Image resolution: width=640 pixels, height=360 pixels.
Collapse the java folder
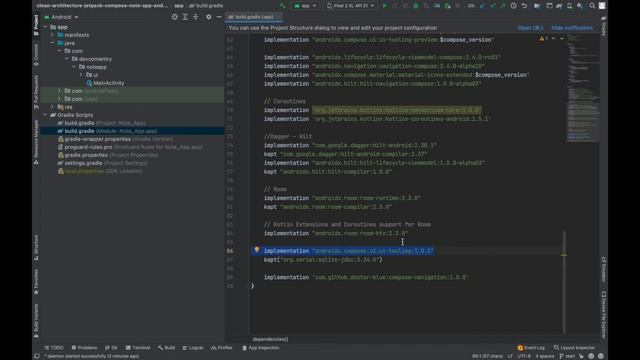(53, 43)
